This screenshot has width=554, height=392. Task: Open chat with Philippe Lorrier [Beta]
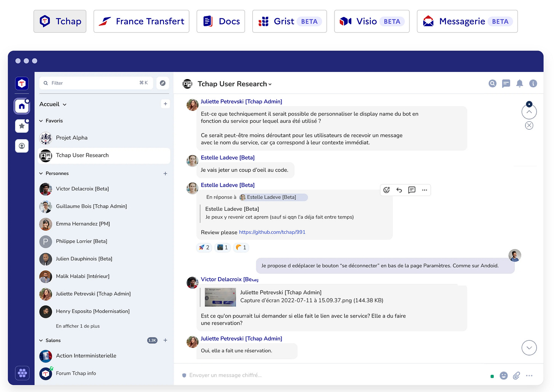click(104, 241)
